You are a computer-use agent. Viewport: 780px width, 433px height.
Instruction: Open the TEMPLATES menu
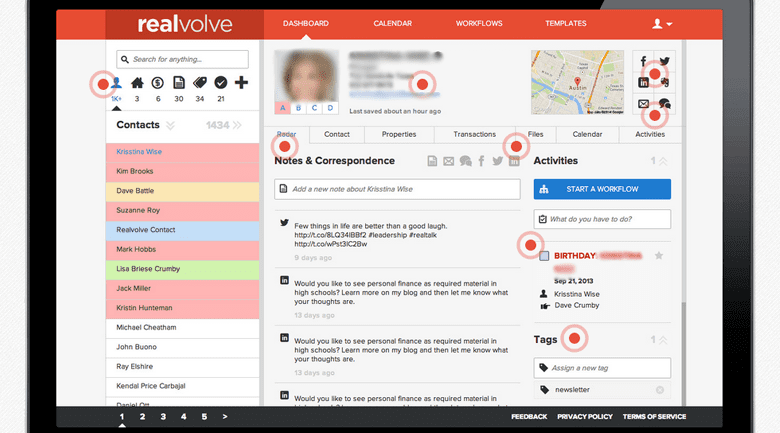[566, 23]
